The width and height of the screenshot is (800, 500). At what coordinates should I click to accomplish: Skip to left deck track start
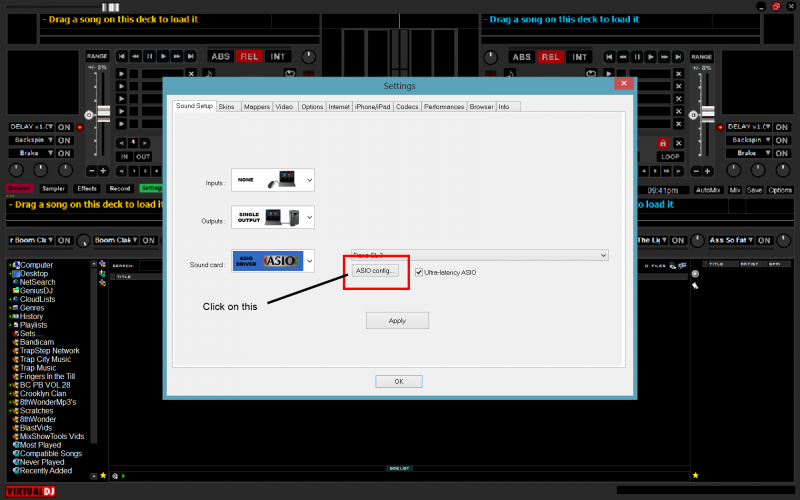121,56
